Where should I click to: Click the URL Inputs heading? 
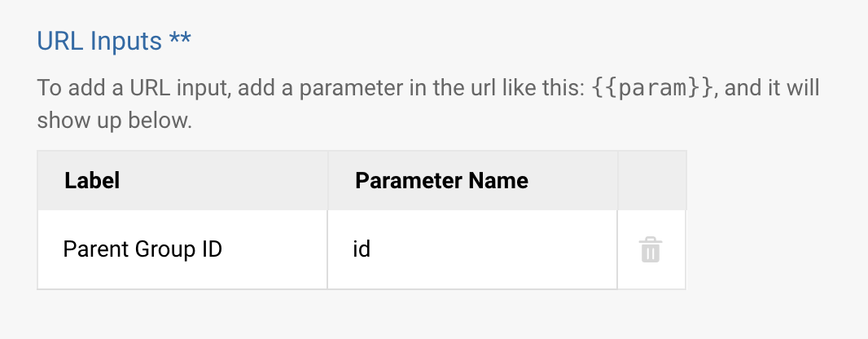[x=99, y=41]
